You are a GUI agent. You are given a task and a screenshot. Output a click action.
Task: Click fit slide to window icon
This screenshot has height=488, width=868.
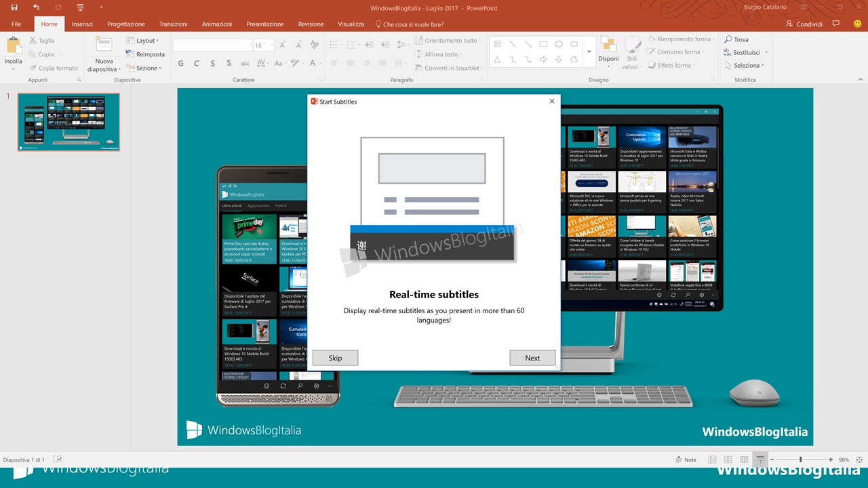(858, 460)
